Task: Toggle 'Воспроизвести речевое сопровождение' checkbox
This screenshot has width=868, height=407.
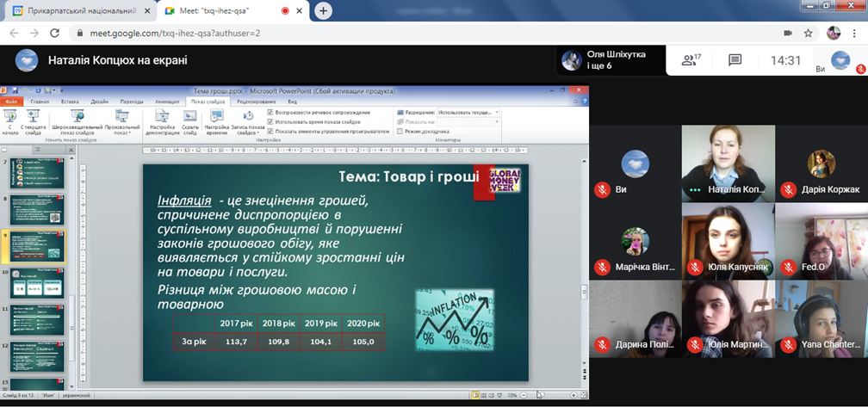Action: 270,113
